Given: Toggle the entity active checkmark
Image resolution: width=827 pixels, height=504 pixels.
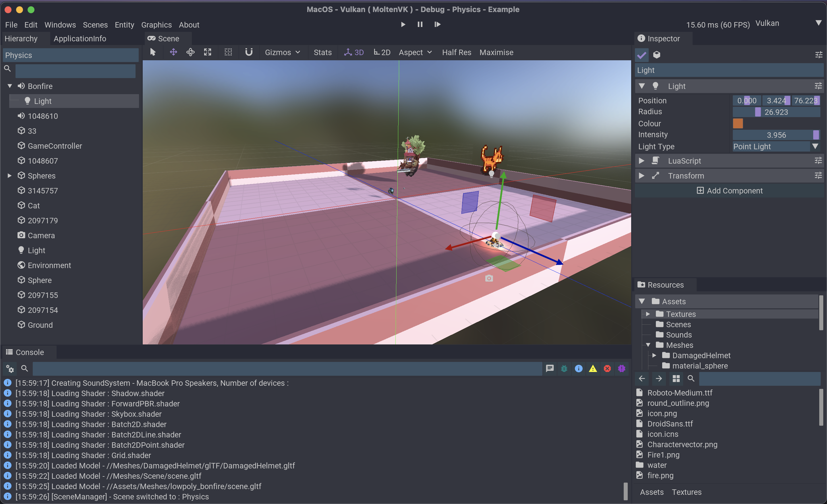Looking at the screenshot, I should coord(641,55).
